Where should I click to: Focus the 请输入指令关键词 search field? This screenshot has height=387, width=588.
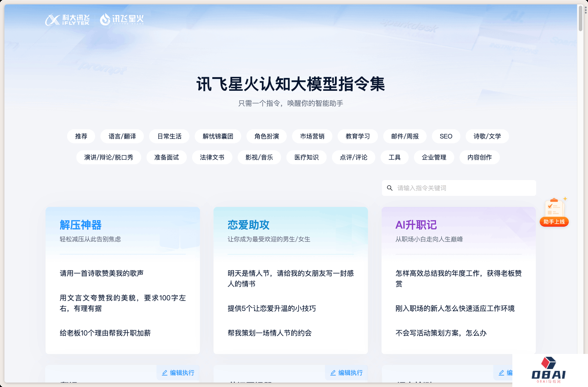[x=459, y=188]
